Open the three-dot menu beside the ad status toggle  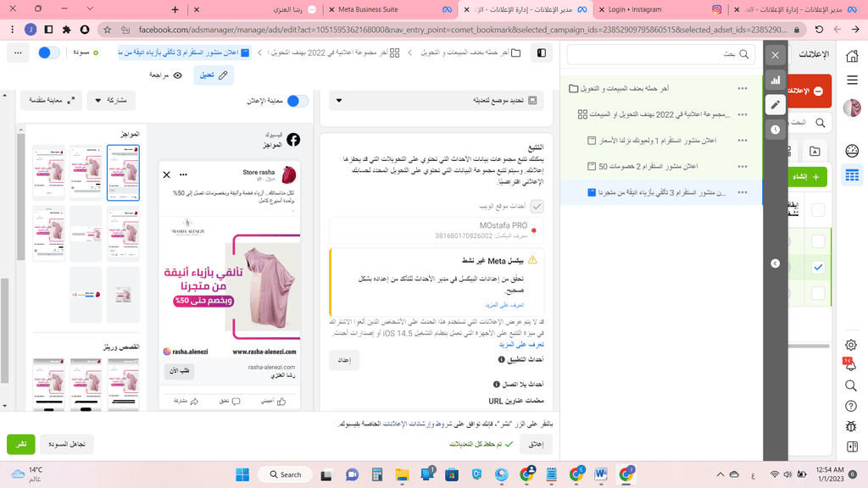point(19,53)
